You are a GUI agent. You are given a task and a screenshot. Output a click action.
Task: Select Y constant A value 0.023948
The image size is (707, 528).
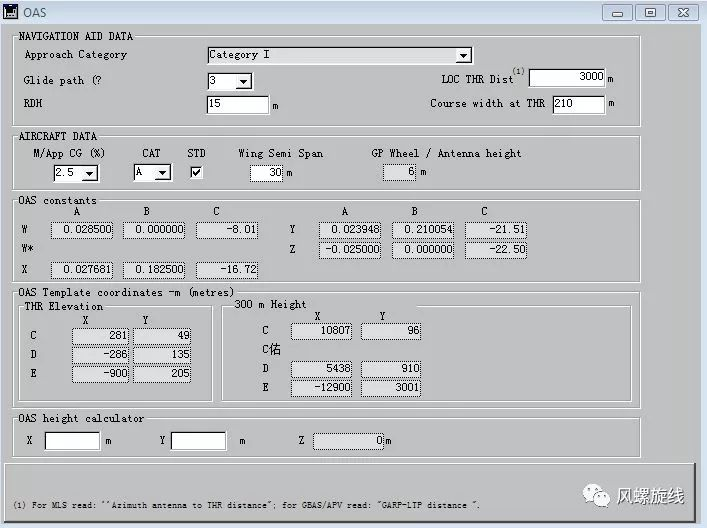pos(350,230)
